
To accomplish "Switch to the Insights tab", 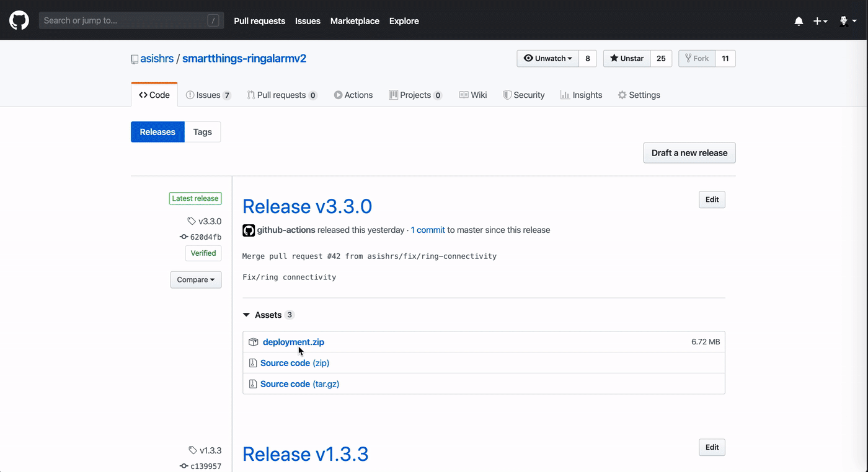I will (582, 95).
